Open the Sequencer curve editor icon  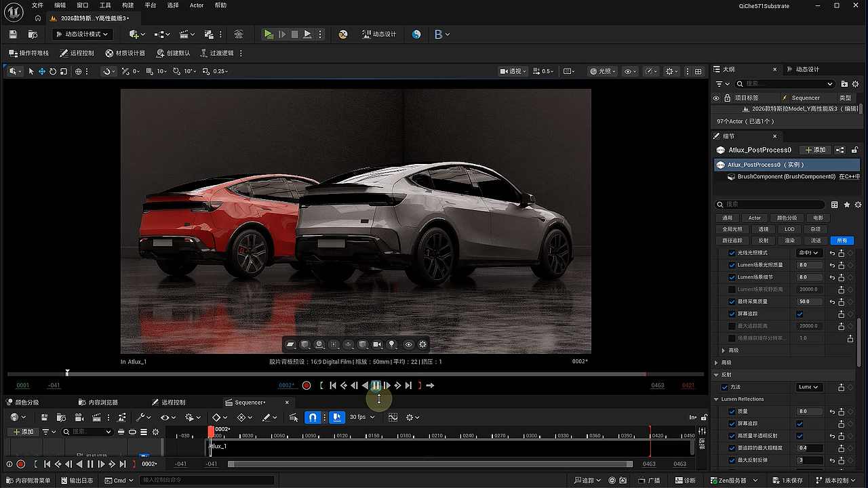coord(393,418)
